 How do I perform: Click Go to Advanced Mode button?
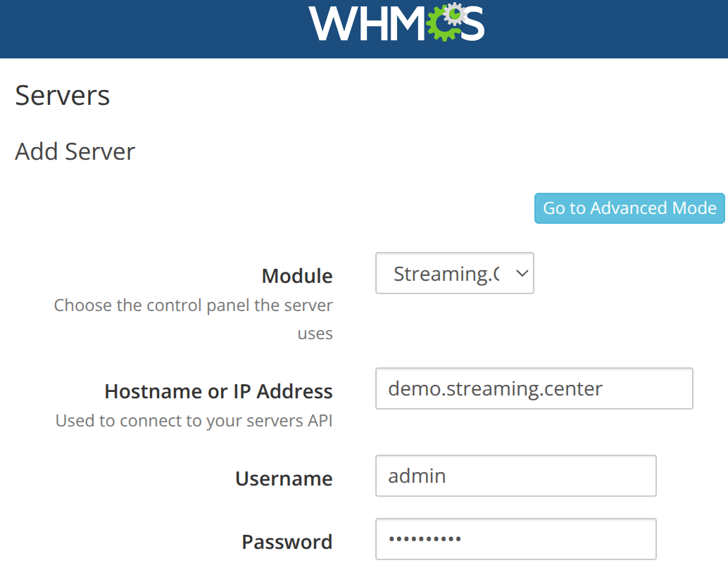(x=629, y=208)
